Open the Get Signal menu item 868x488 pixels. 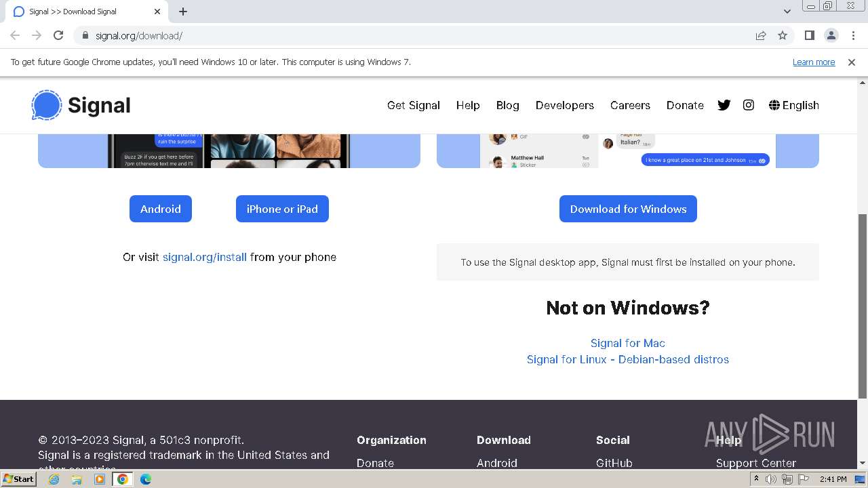(x=414, y=105)
